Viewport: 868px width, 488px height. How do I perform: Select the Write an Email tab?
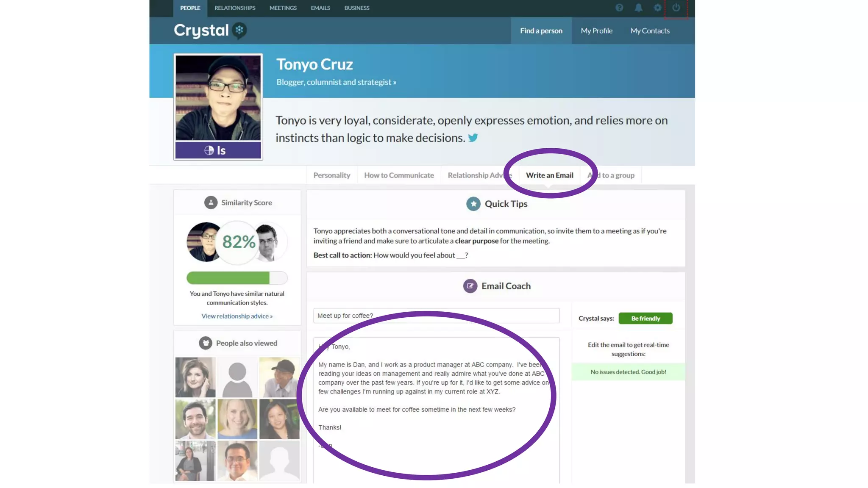[549, 175]
